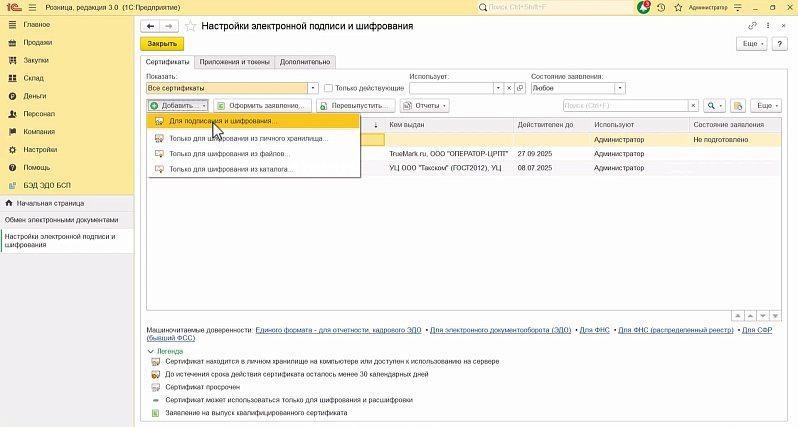
Task: Open the Использует field's linked item icon
Action: click(x=520, y=88)
